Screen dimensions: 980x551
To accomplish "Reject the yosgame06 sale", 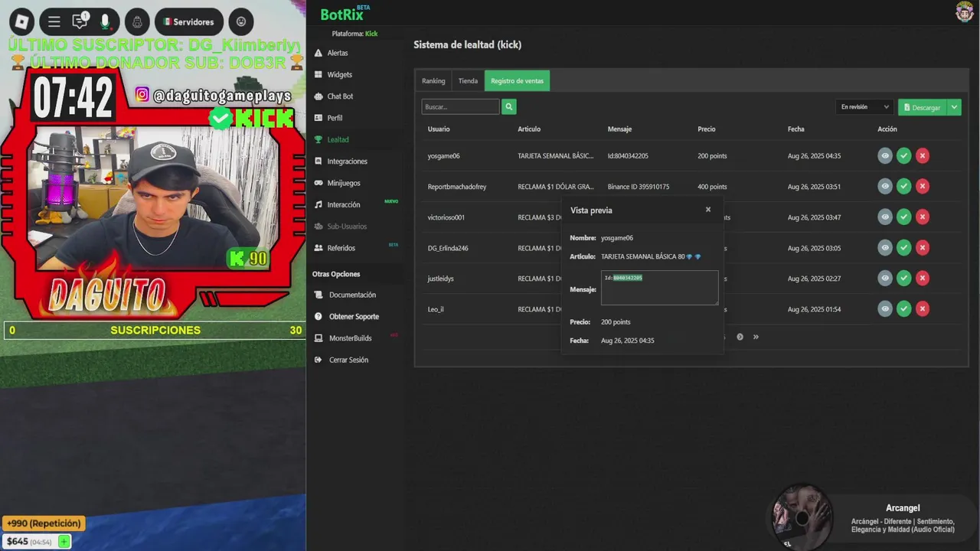I will tap(923, 155).
